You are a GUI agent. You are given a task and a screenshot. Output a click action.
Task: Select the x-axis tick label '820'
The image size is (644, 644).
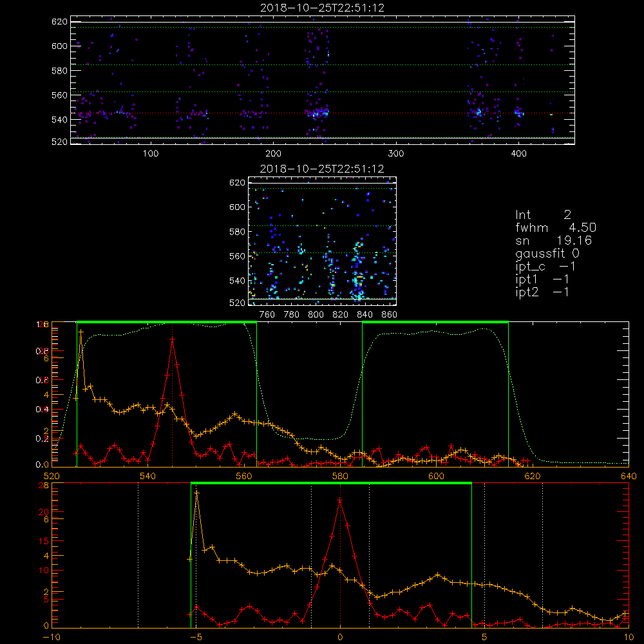coord(341,315)
